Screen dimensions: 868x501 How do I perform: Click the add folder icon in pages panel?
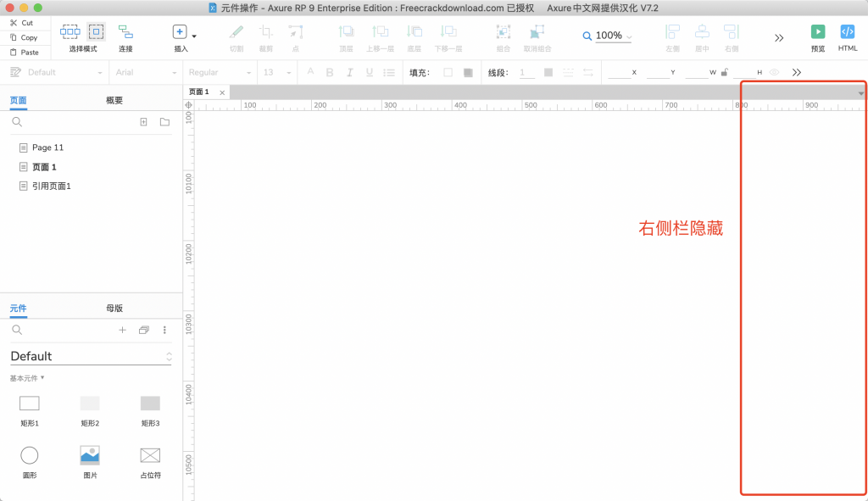coord(164,122)
